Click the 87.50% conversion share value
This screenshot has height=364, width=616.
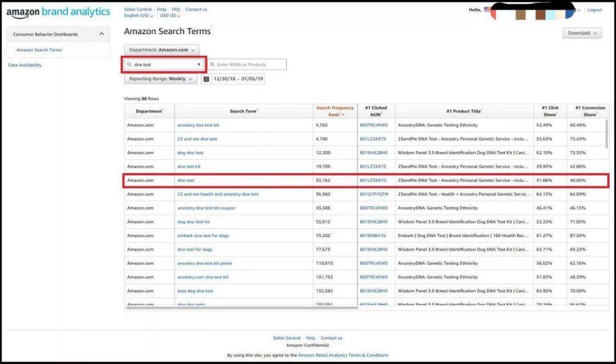coord(577,236)
